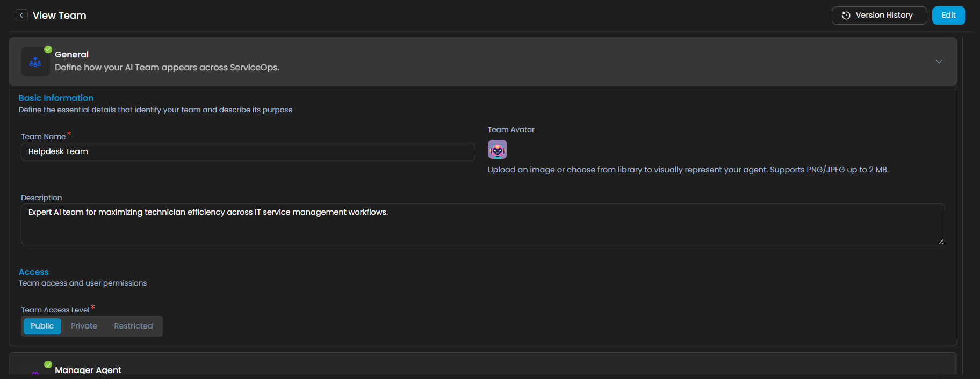This screenshot has width=980, height=379.
Task: Click the back arrow beside View Team
Action: coord(21,16)
